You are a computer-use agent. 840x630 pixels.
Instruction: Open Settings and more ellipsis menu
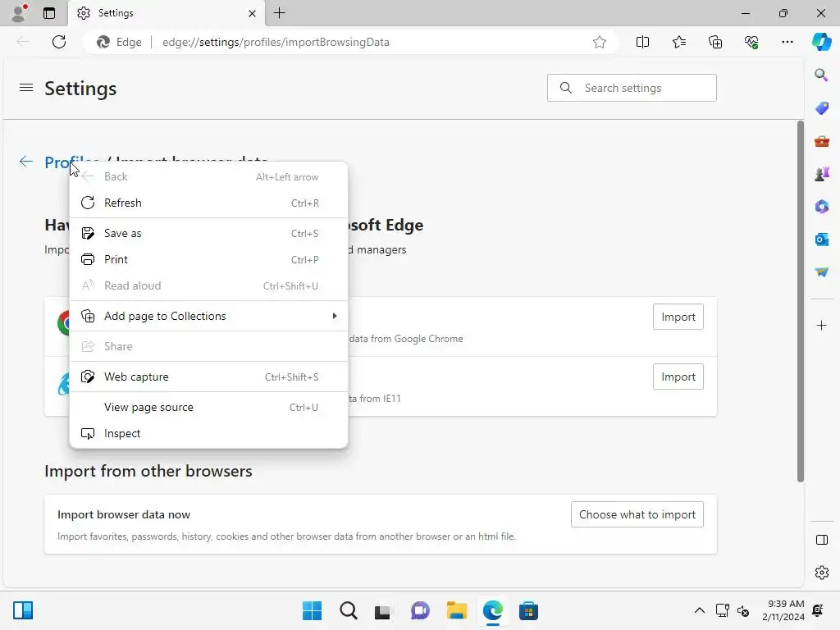pos(787,42)
